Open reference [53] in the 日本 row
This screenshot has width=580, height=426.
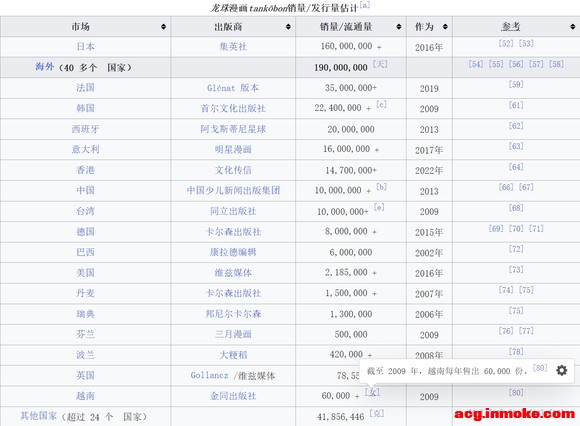click(x=526, y=43)
